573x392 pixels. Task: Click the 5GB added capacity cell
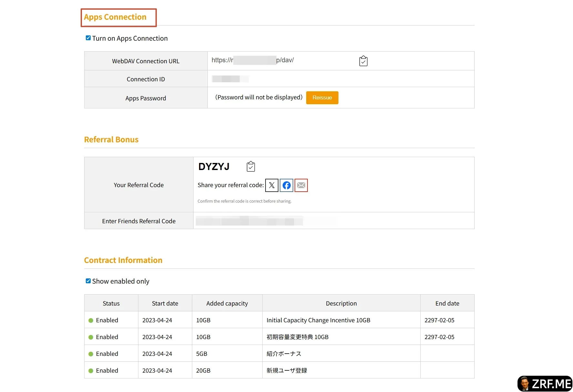coord(227,354)
